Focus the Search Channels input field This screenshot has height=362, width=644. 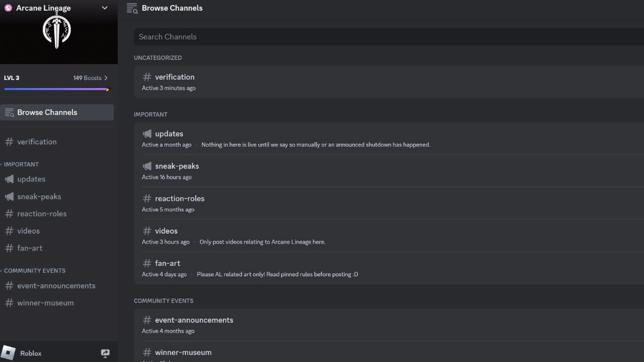coord(386,36)
